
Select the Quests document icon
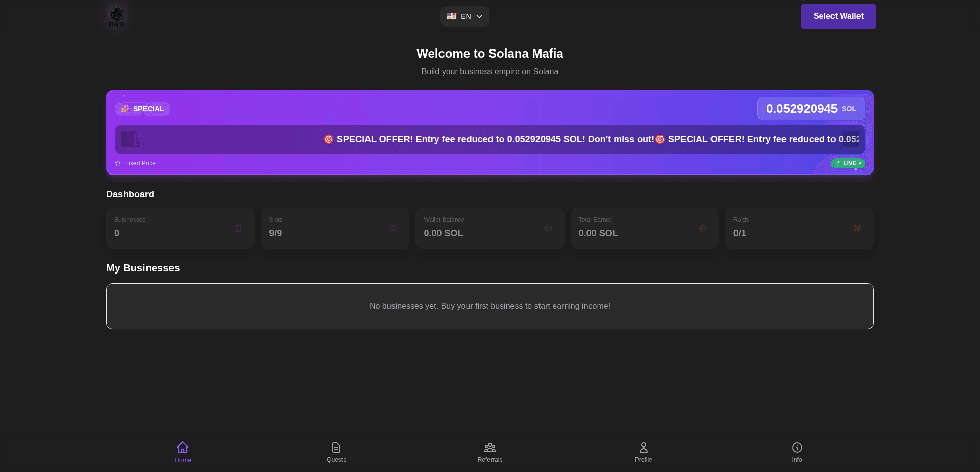pyautogui.click(x=336, y=446)
